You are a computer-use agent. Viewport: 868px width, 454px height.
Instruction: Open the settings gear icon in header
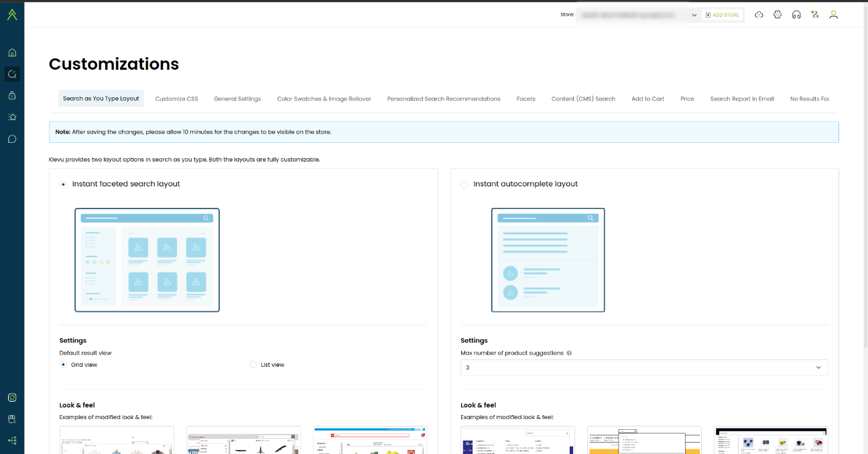click(x=778, y=15)
